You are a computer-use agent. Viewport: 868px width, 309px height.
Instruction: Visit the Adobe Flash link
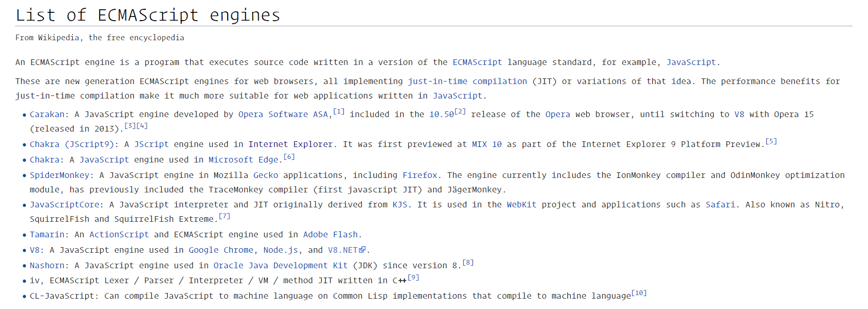[x=330, y=235]
